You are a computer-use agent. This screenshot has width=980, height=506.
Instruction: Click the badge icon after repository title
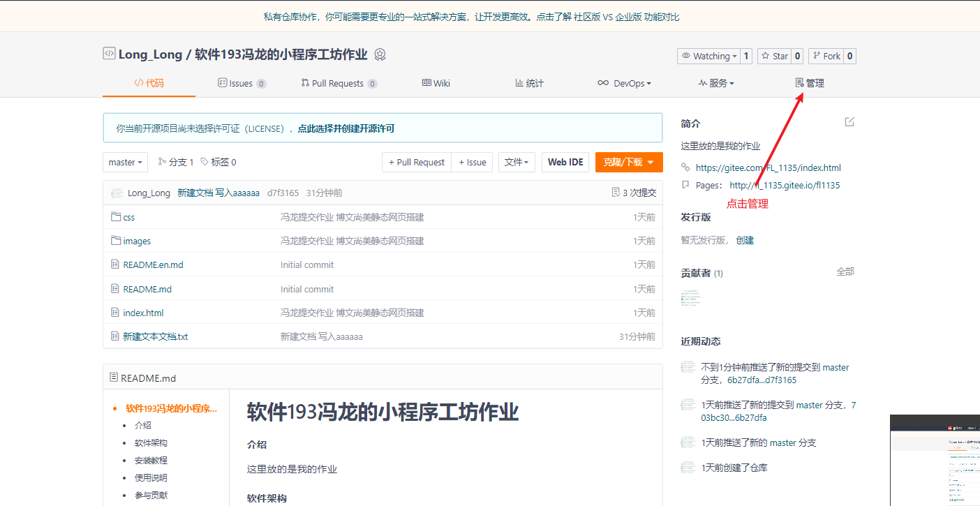tap(380, 54)
